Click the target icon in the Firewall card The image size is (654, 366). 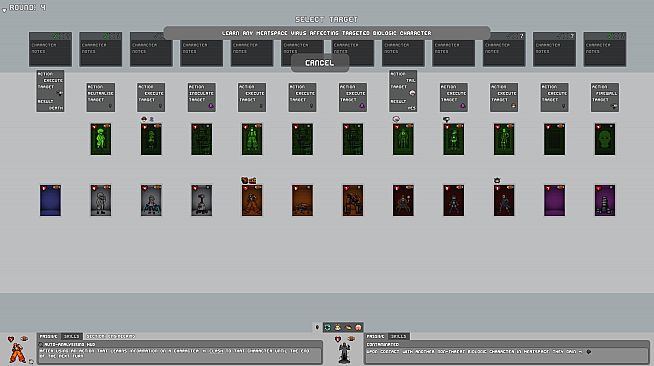point(614,106)
